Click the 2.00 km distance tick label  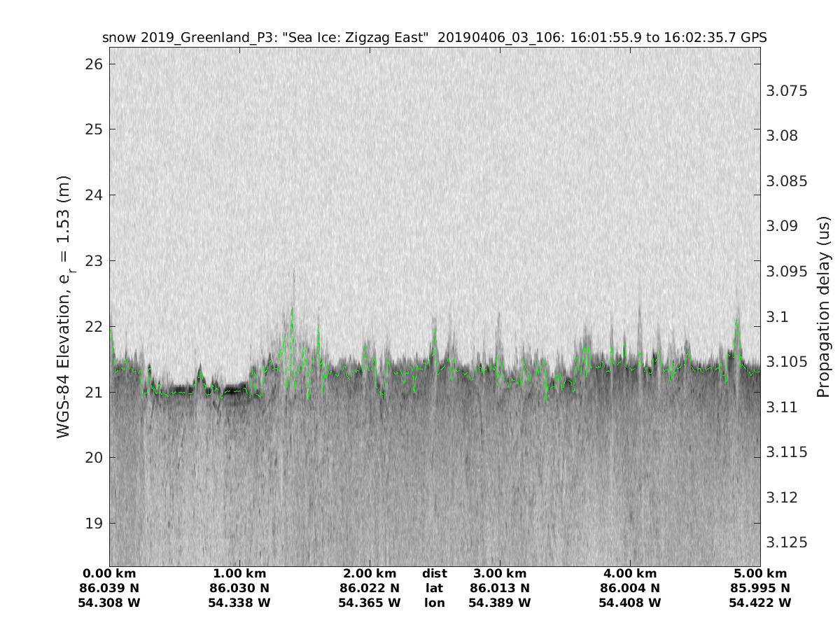click(x=370, y=573)
